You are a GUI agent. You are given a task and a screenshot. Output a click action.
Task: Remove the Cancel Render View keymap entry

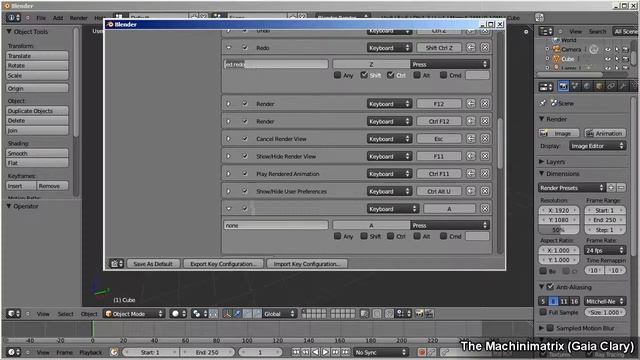click(x=484, y=139)
